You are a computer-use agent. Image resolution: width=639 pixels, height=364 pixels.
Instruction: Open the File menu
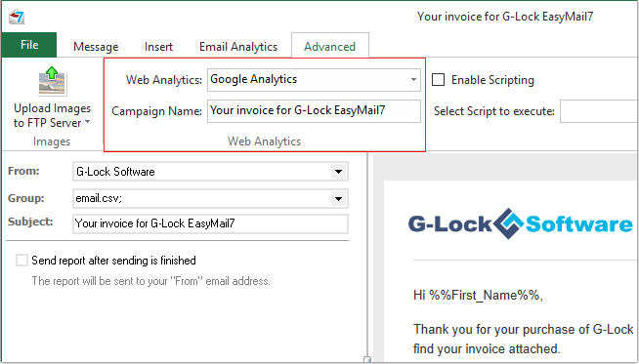(29, 45)
